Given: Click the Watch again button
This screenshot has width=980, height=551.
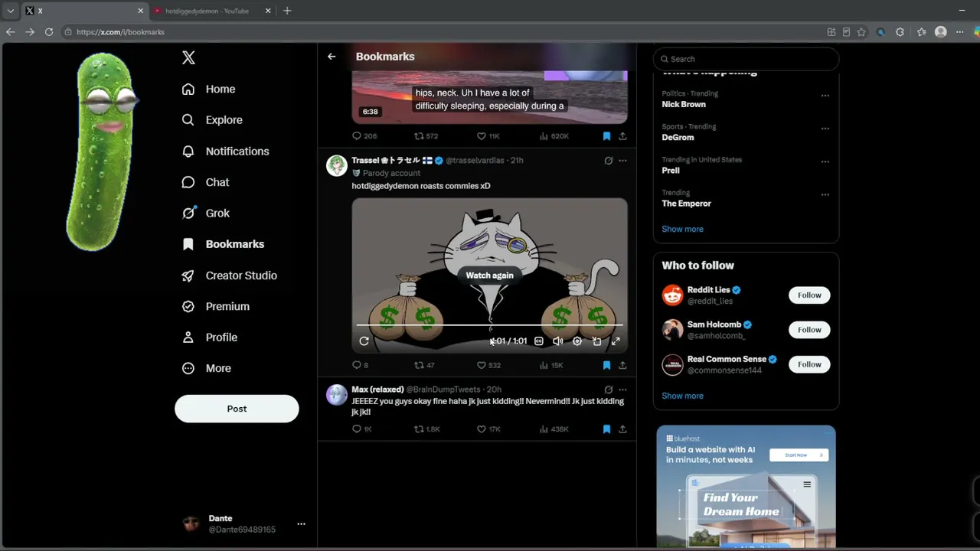Looking at the screenshot, I should 490,275.
